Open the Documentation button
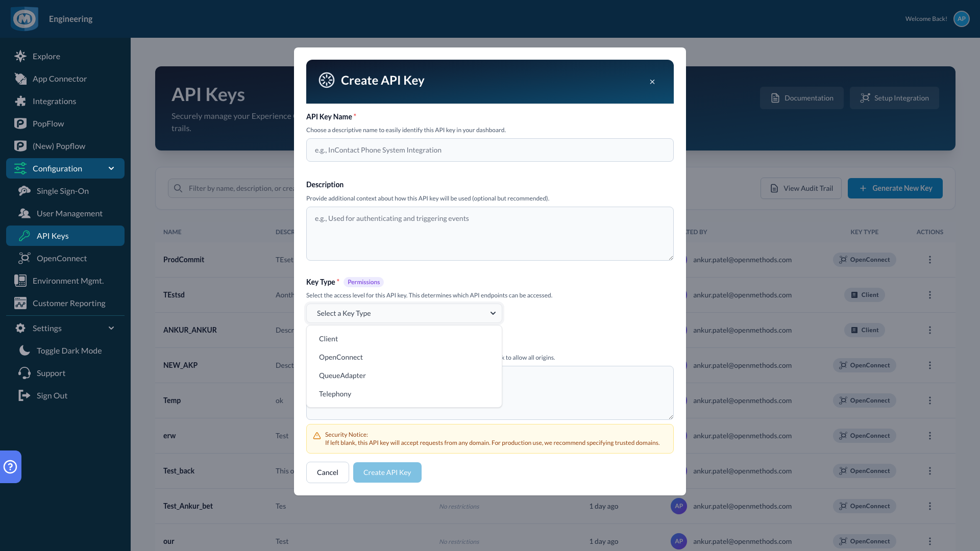 (802, 98)
